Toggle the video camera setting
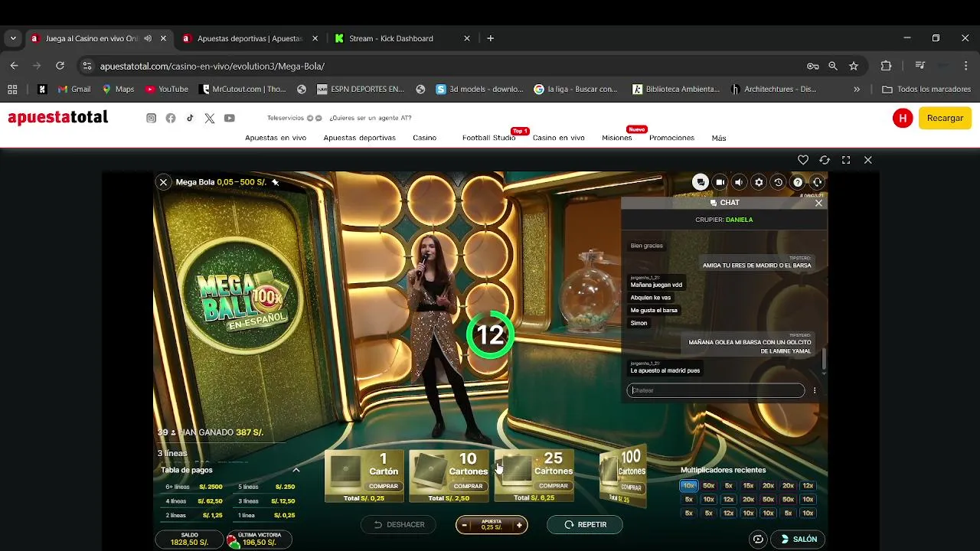 point(720,182)
